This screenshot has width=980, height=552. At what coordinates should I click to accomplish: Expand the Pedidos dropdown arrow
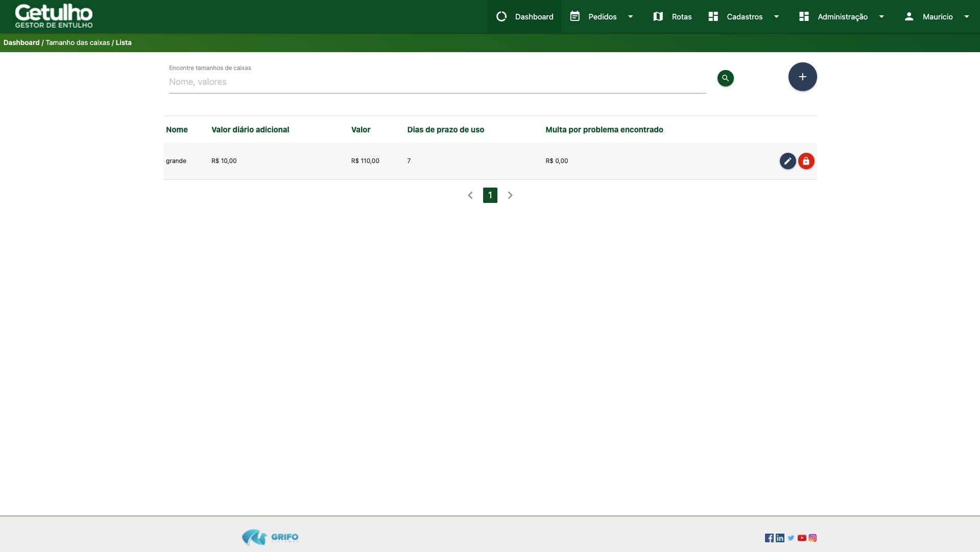click(630, 16)
